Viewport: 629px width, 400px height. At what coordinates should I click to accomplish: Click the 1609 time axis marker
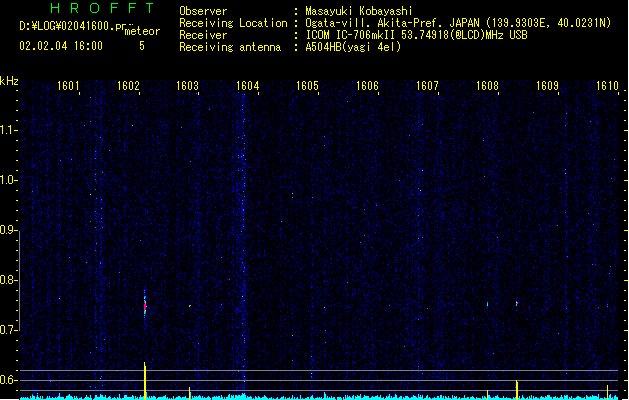(x=547, y=86)
